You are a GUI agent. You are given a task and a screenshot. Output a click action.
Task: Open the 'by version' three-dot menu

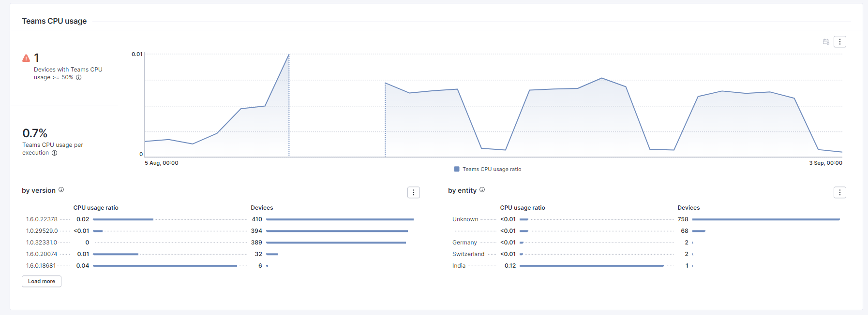414,192
